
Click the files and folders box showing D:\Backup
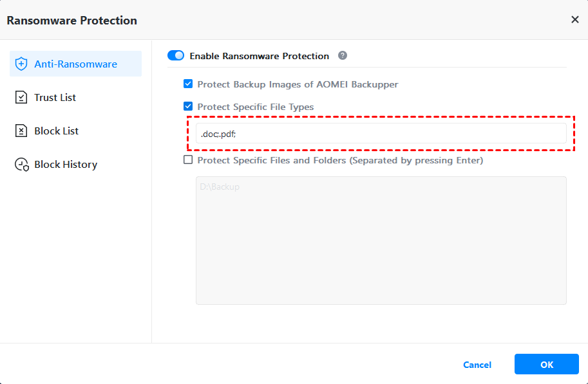[x=381, y=240]
